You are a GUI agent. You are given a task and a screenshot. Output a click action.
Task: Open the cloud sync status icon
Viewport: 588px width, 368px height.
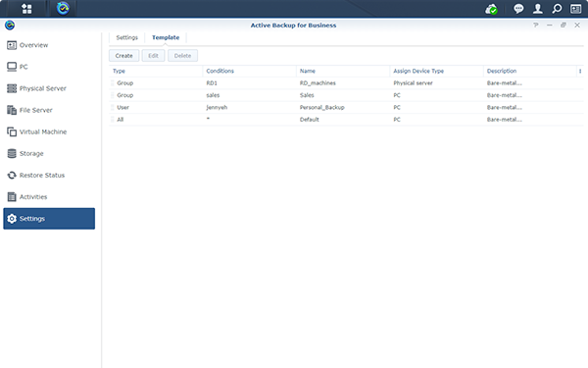click(x=491, y=9)
